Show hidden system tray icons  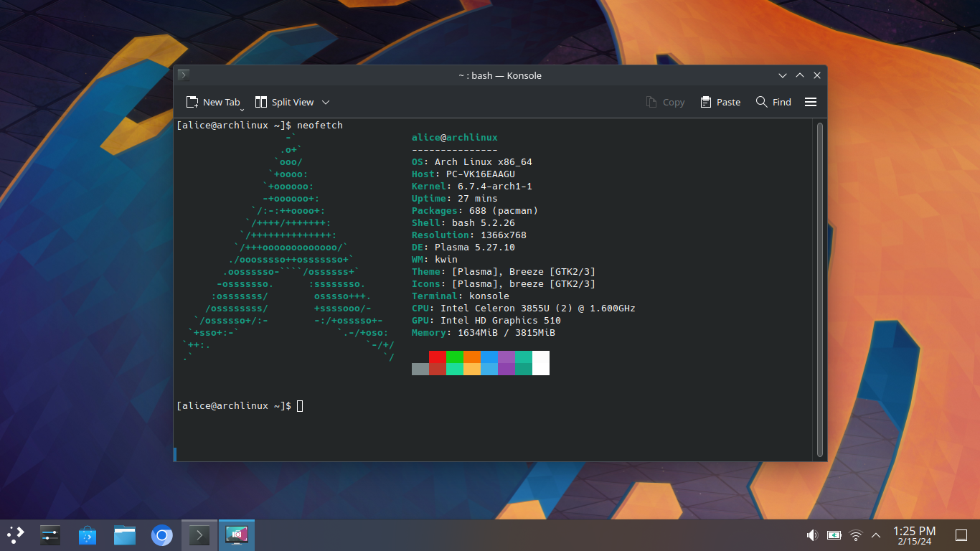876,535
